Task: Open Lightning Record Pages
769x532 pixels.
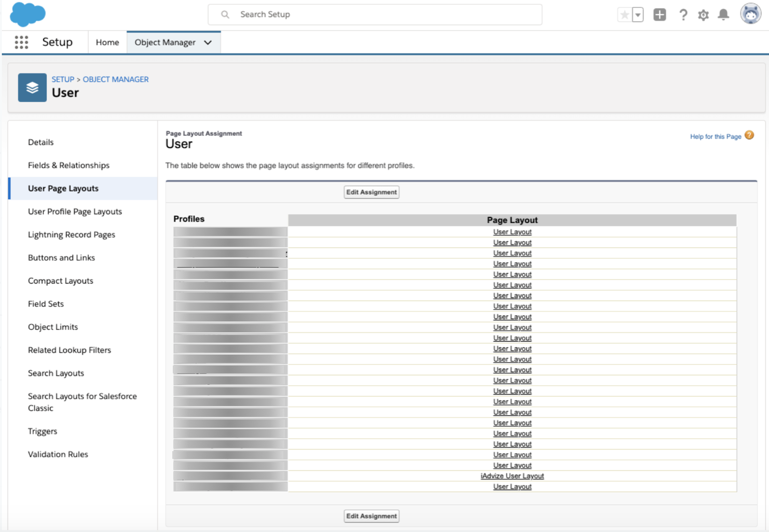Action: pos(72,234)
